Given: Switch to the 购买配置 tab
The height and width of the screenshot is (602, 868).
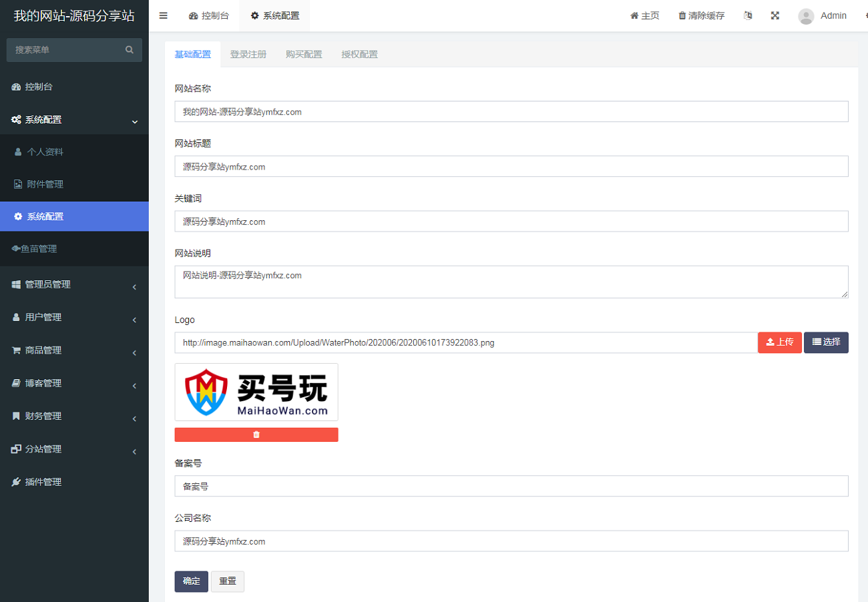Looking at the screenshot, I should click(x=304, y=55).
